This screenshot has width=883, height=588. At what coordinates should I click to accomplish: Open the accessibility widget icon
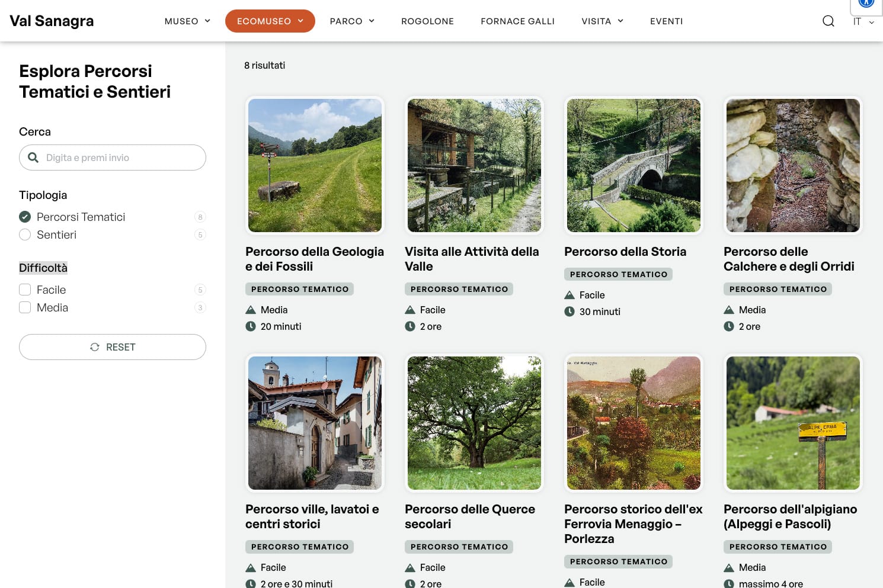click(866, 4)
